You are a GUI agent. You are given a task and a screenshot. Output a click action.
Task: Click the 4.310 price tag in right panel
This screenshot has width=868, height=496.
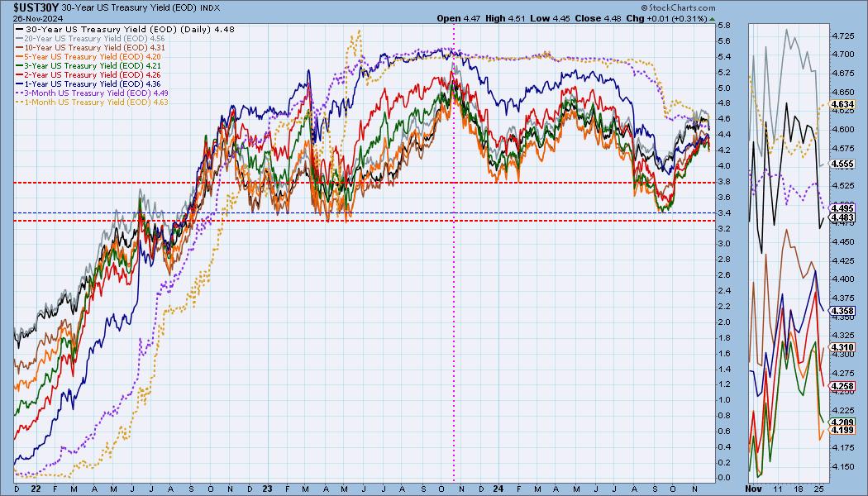click(x=843, y=348)
